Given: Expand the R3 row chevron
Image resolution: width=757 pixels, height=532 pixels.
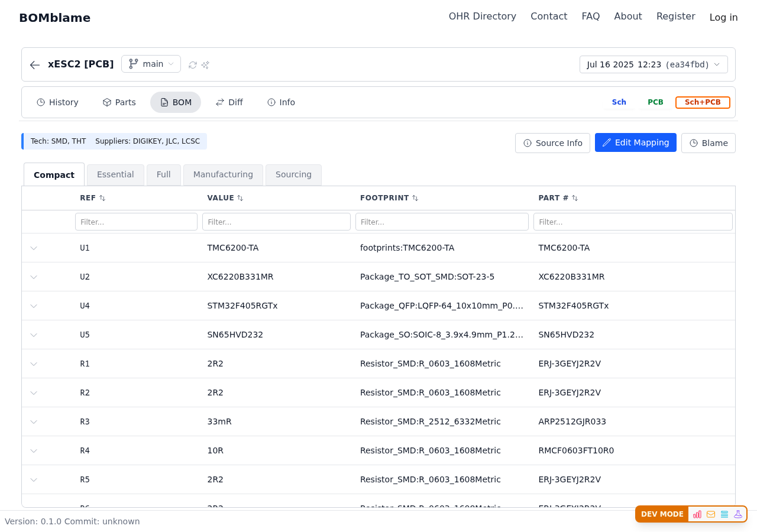Looking at the screenshot, I should [x=34, y=422].
